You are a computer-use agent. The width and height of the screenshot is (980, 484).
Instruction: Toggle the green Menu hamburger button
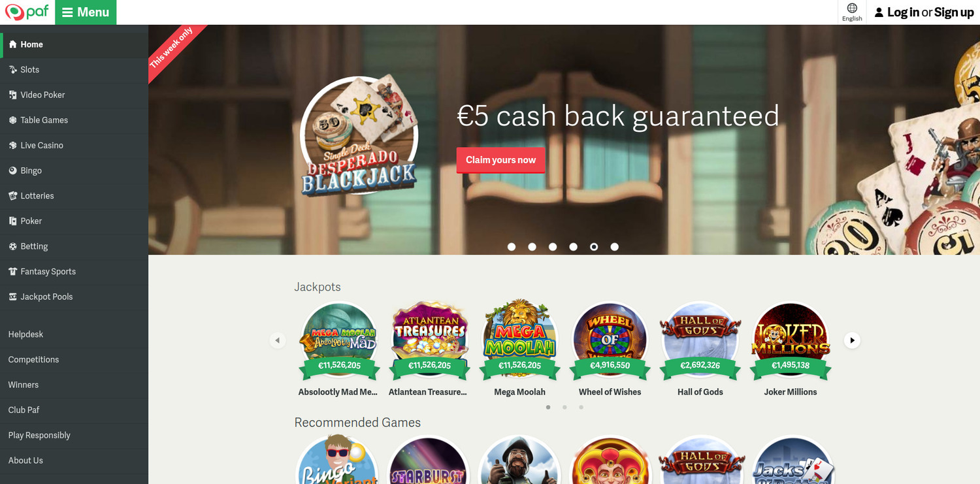tap(86, 12)
